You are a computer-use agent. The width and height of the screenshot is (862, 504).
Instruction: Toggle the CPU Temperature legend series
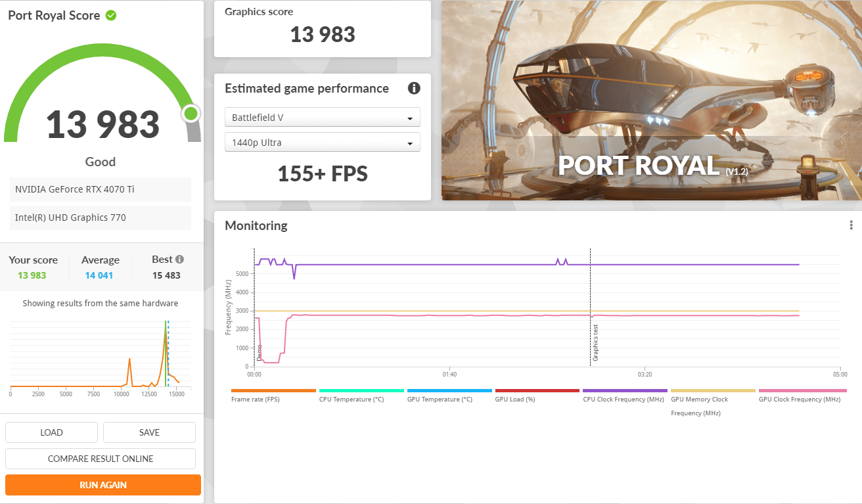(361, 395)
